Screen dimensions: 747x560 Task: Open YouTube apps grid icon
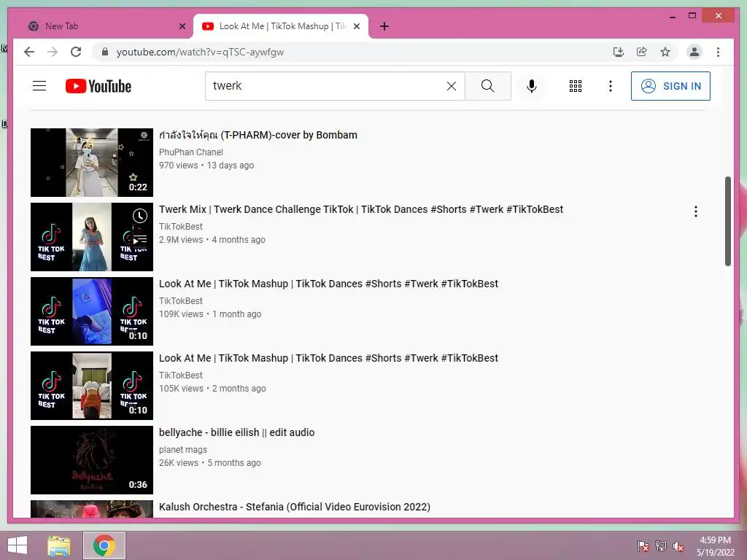tap(575, 86)
